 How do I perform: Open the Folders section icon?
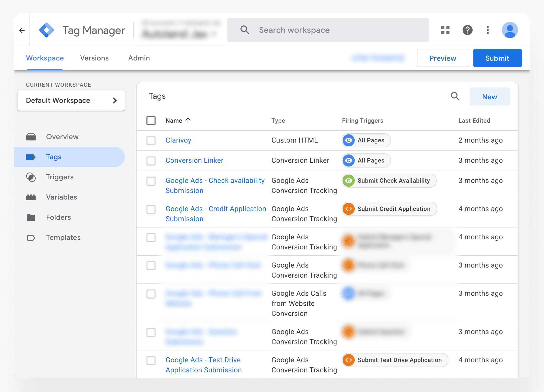point(31,217)
